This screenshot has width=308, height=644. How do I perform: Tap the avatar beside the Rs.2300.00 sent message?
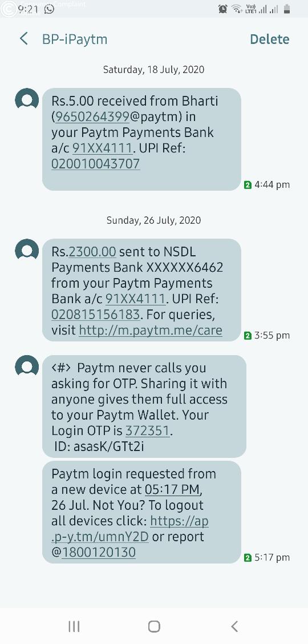point(27,251)
